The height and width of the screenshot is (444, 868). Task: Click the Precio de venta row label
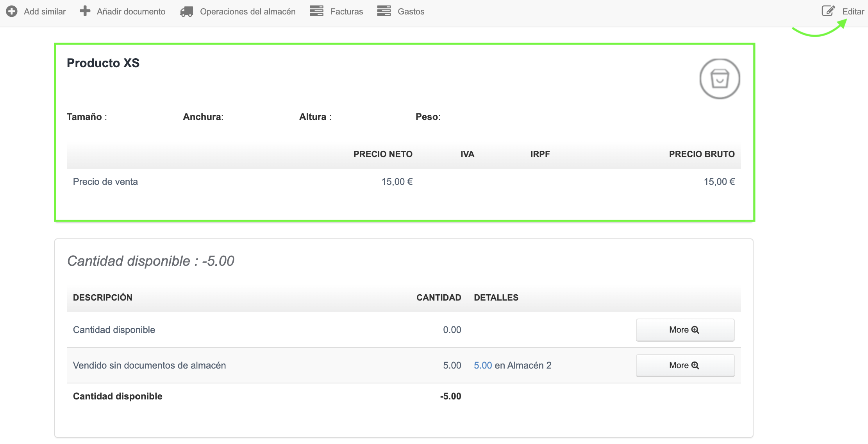tap(105, 182)
